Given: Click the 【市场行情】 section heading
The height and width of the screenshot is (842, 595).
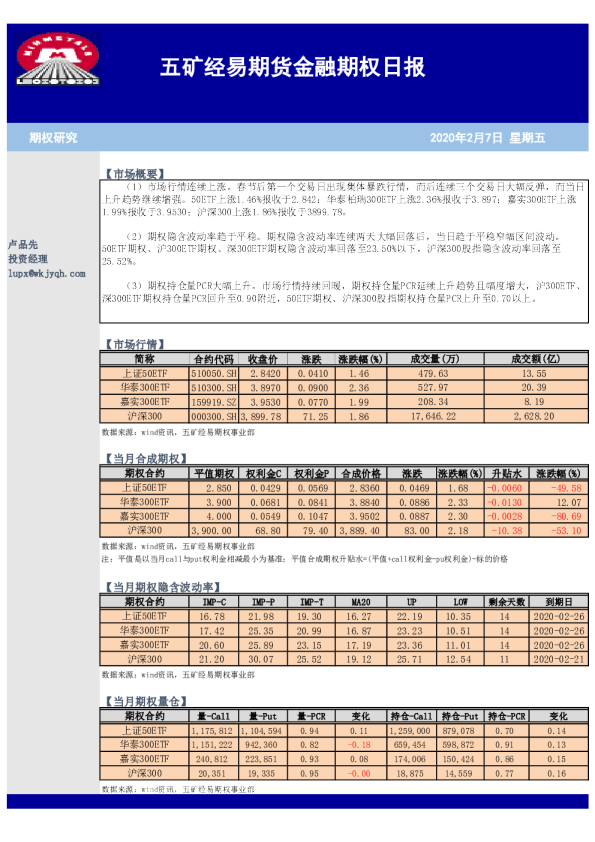Looking at the screenshot, I should pyautogui.click(x=134, y=344).
